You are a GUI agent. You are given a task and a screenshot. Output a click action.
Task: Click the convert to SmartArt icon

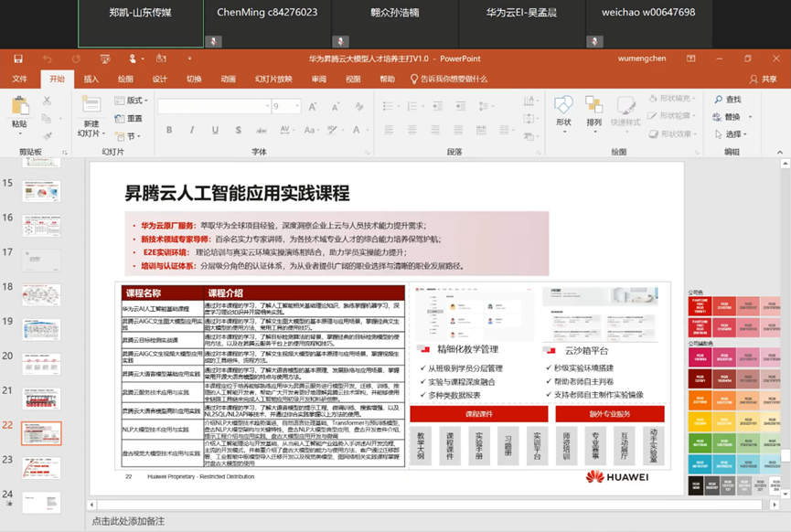coord(529,136)
